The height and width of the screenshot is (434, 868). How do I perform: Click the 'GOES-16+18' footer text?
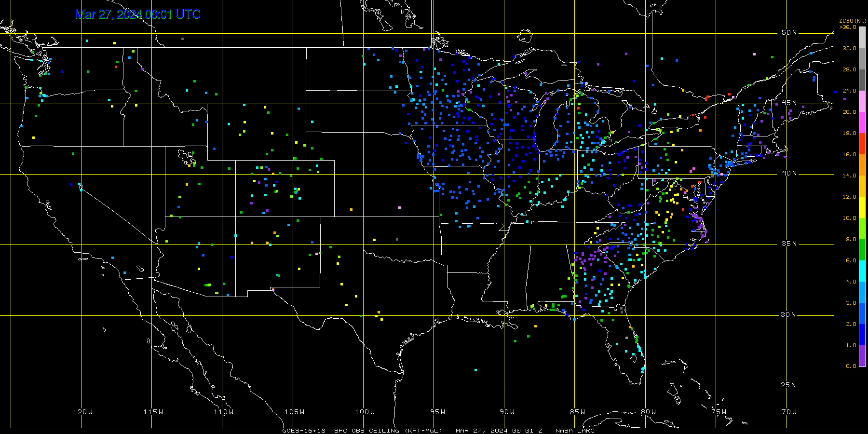[x=304, y=431]
